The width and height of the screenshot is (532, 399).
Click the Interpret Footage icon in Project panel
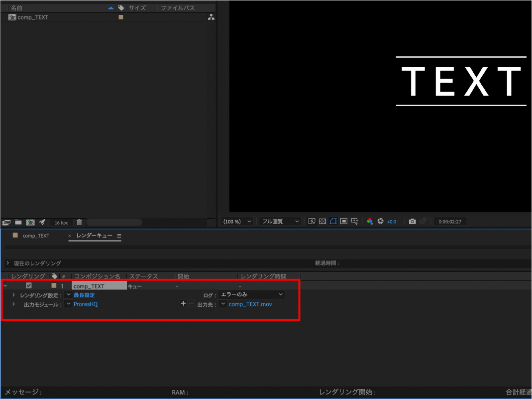click(6, 223)
